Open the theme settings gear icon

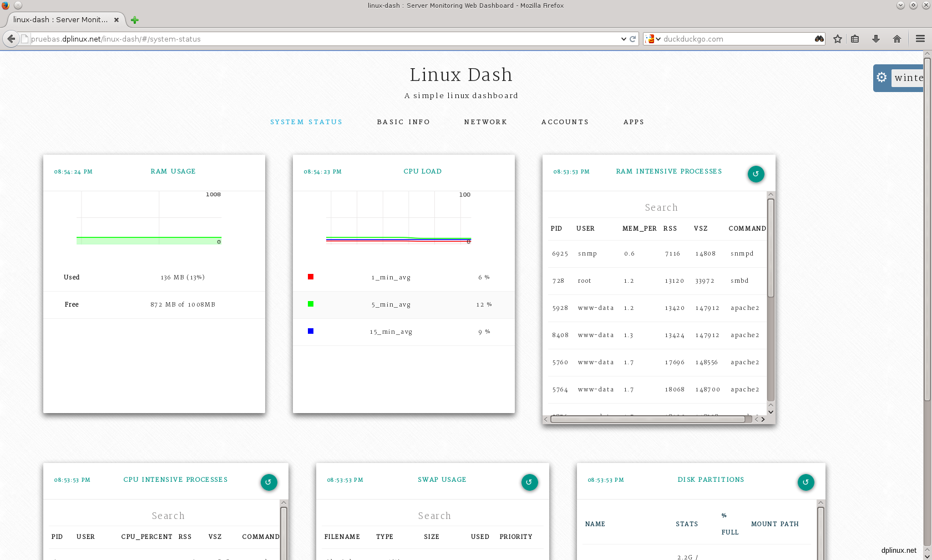(x=882, y=78)
